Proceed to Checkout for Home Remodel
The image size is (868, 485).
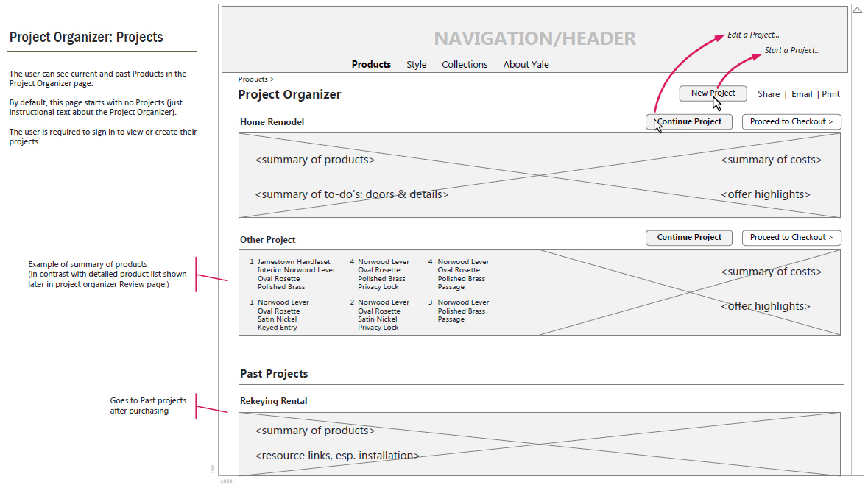pos(791,122)
